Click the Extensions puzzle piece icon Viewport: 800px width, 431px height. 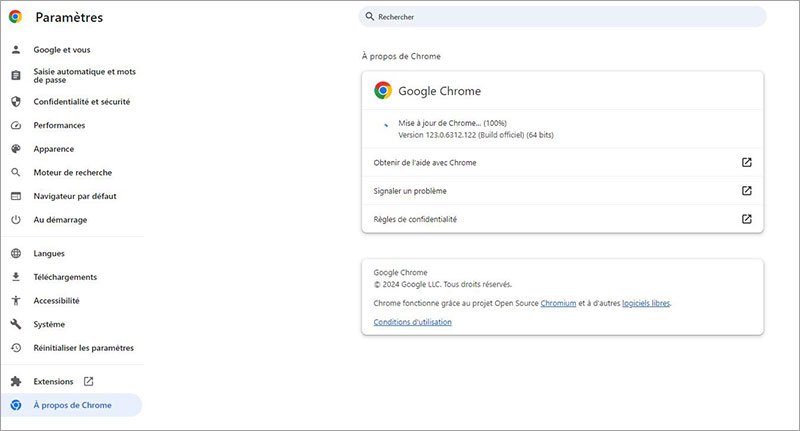point(15,381)
